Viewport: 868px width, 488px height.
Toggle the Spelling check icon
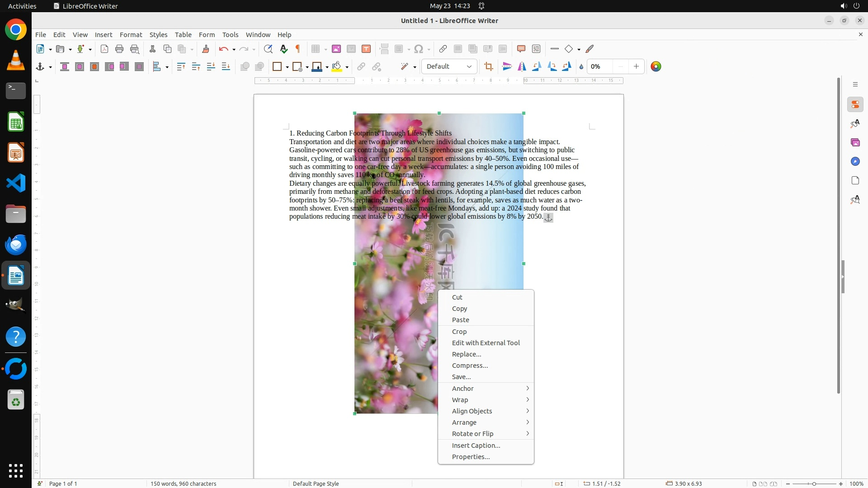click(x=284, y=49)
